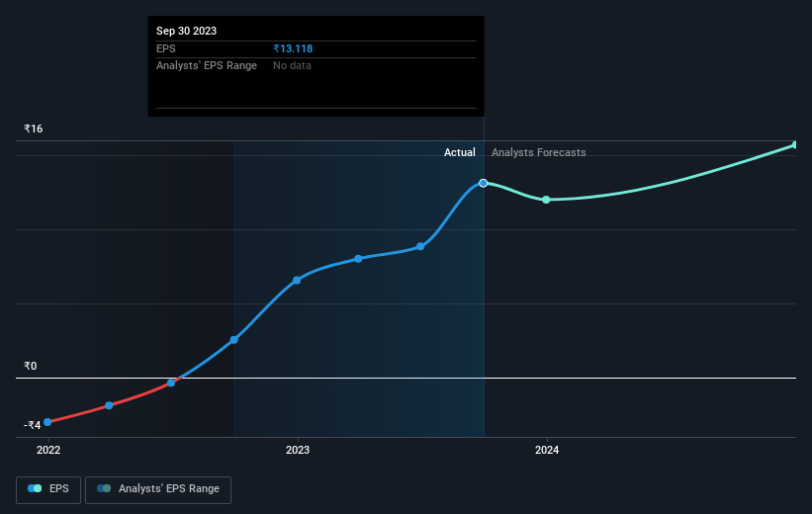Select the early 2024 forecast data point
The image size is (812, 514).
(x=546, y=200)
